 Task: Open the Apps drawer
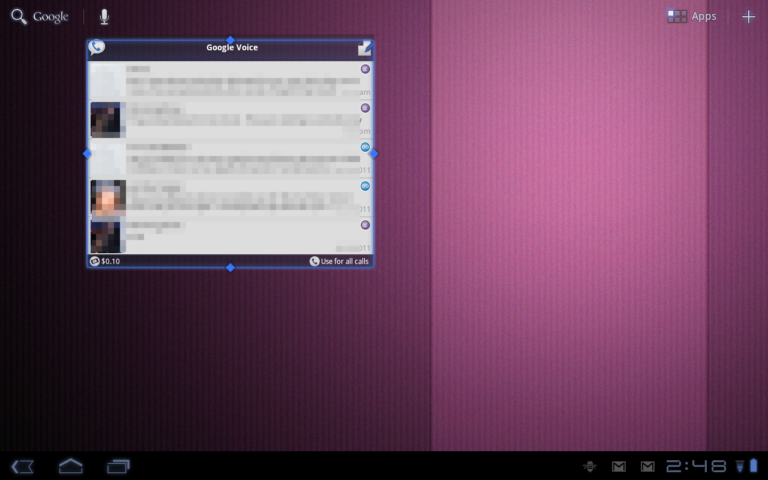692,16
